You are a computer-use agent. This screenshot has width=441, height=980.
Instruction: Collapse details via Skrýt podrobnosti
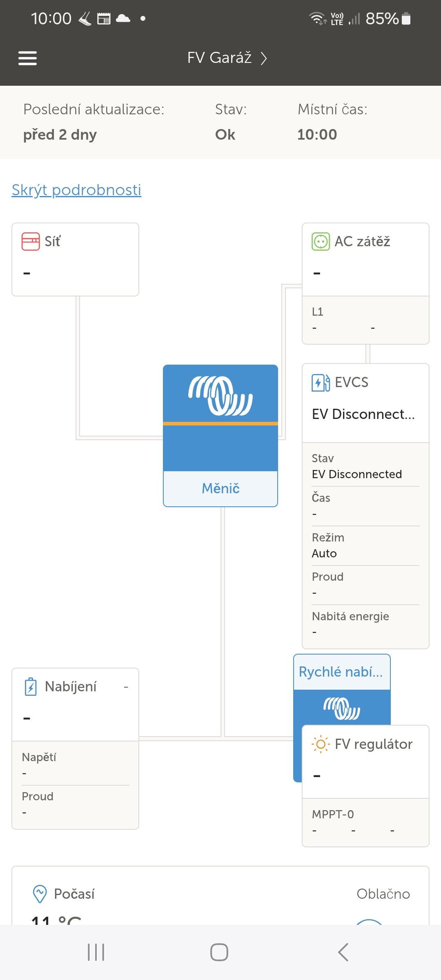point(76,190)
